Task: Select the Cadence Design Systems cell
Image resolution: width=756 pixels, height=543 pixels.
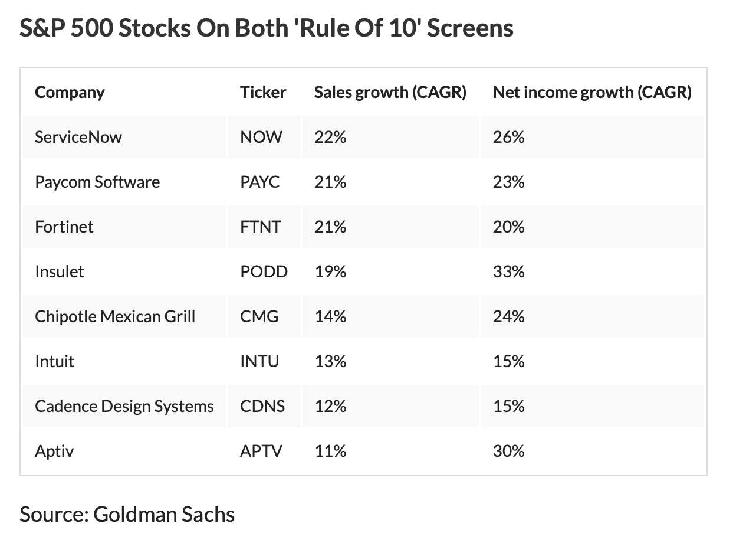Action: (124, 407)
